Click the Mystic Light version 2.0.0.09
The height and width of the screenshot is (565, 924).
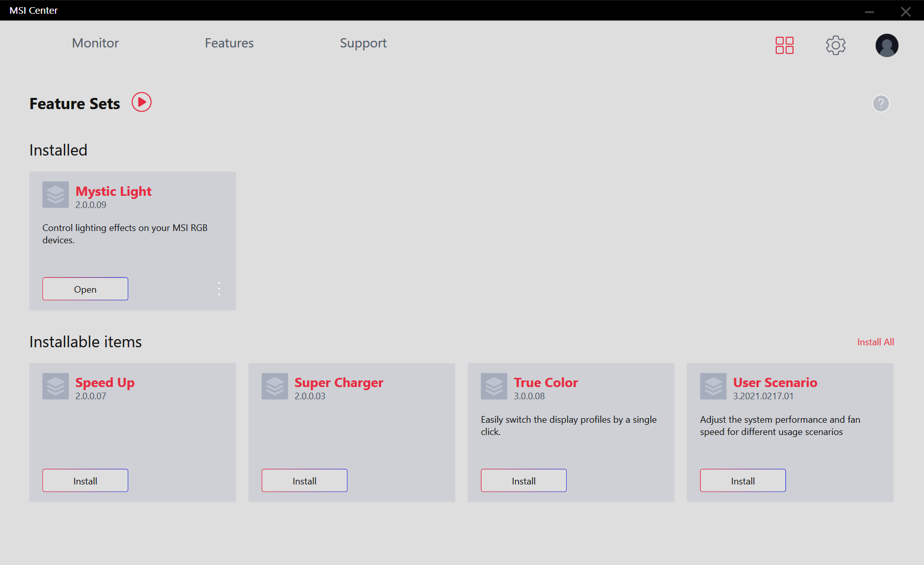91,205
